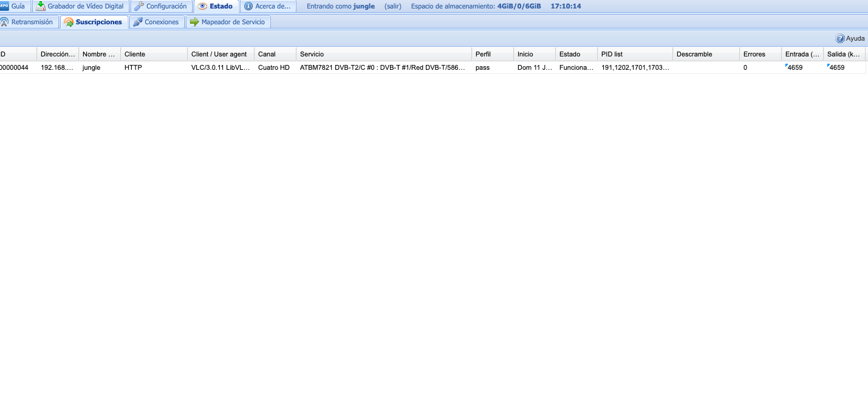Click the Configuración wrench icon
This screenshot has height=420, width=868.
(139, 6)
